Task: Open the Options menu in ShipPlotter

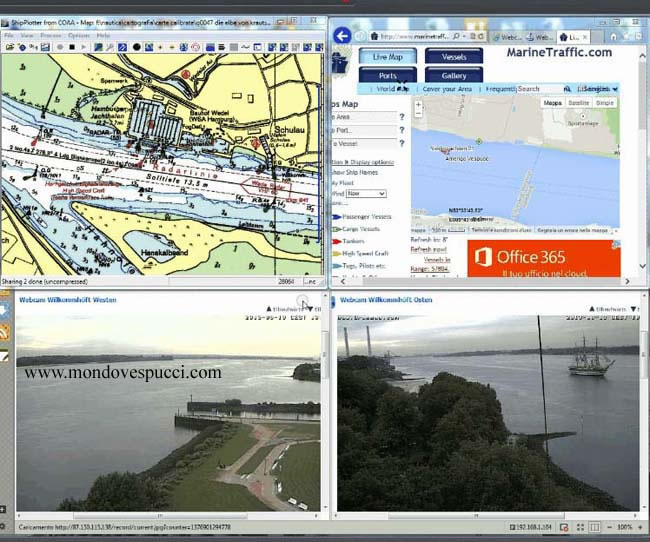Action: click(79, 36)
